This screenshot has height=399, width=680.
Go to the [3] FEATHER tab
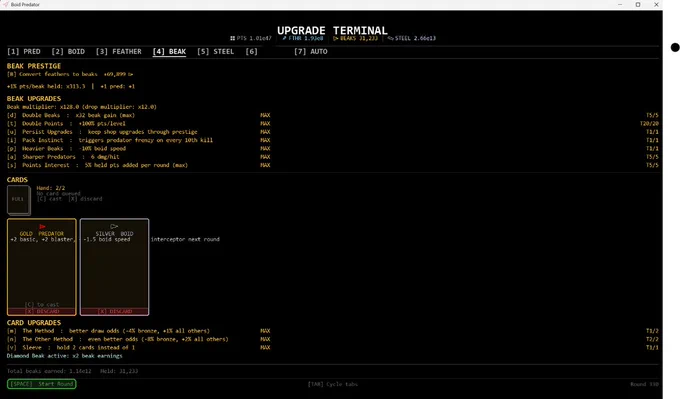point(119,52)
